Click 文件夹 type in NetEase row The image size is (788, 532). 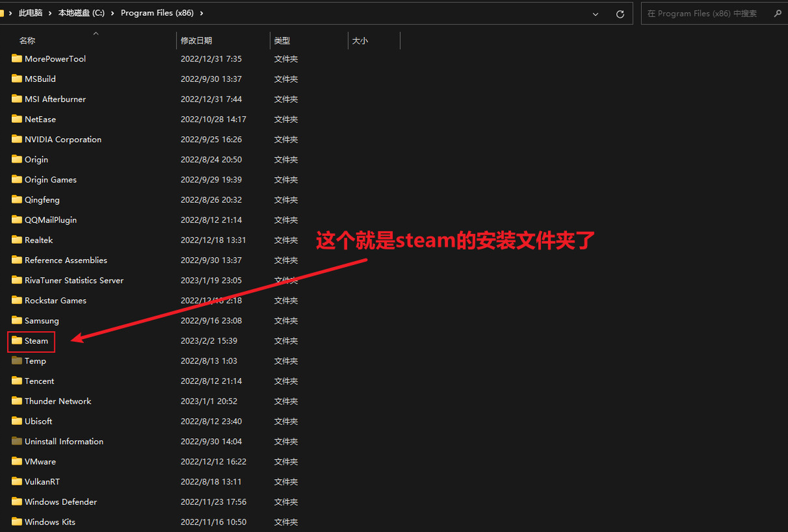(286, 119)
